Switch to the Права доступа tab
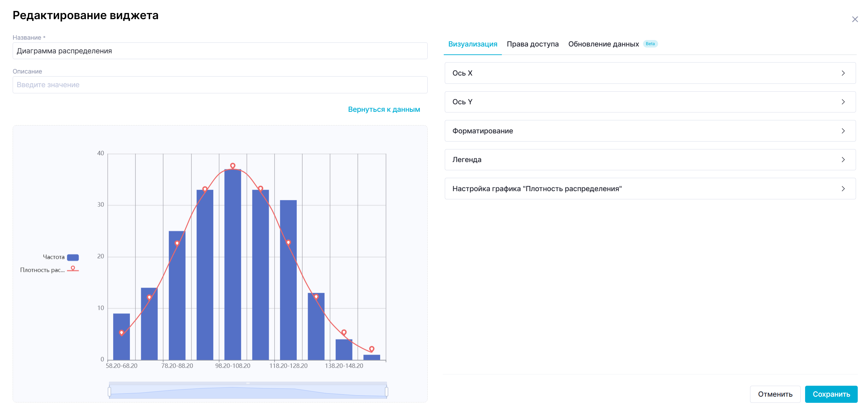This screenshot has width=868, height=410. [x=532, y=44]
